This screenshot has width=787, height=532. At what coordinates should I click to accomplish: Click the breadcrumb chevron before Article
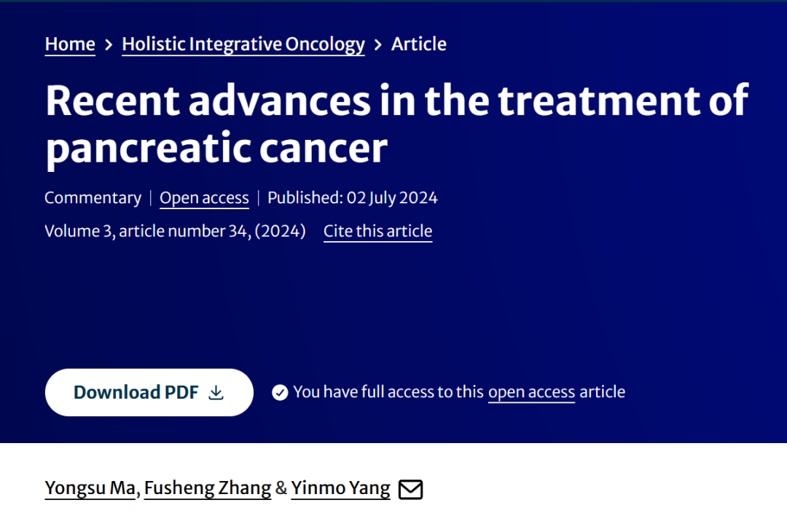(378, 45)
